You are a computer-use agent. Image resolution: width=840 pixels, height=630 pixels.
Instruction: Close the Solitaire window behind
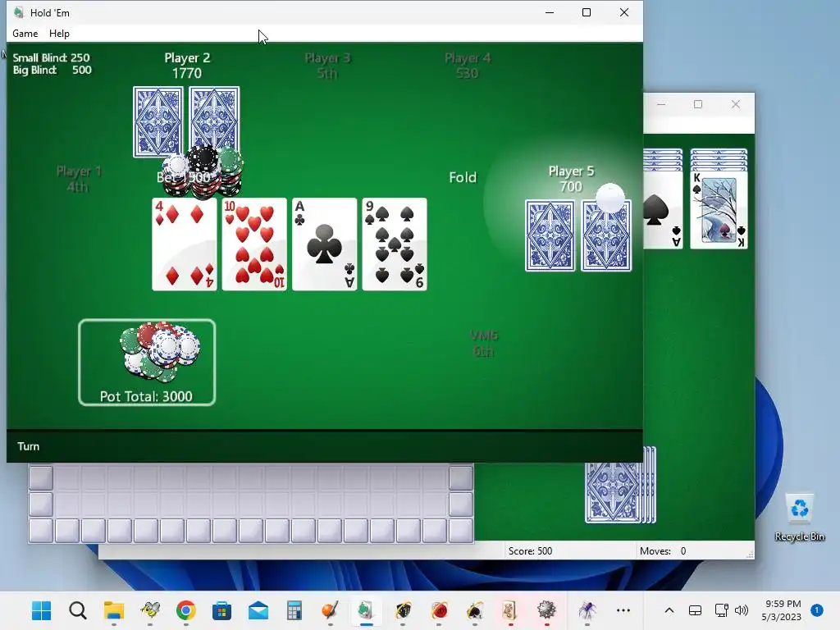pos(736,104)
